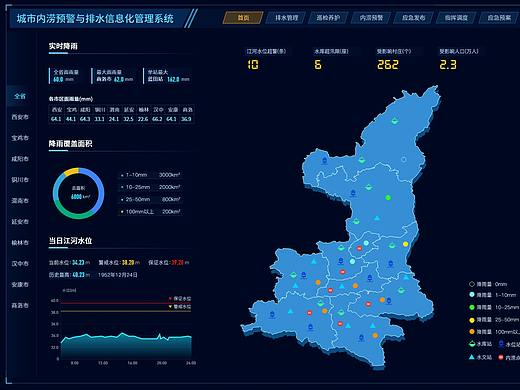Select 西安市 in the sidebar
This screenshot has height=390, width=520.
coord(20,117)
